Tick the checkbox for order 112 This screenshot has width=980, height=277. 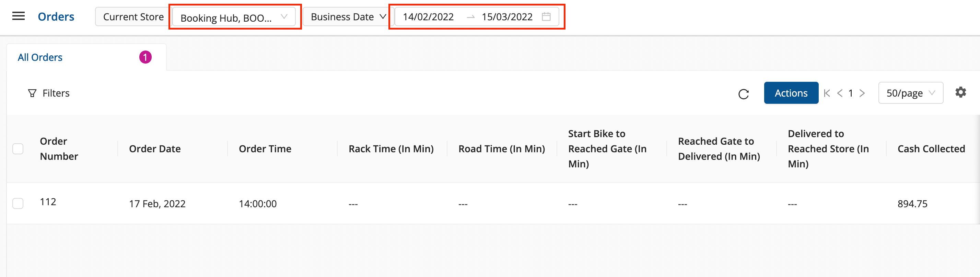pos(18,203)
